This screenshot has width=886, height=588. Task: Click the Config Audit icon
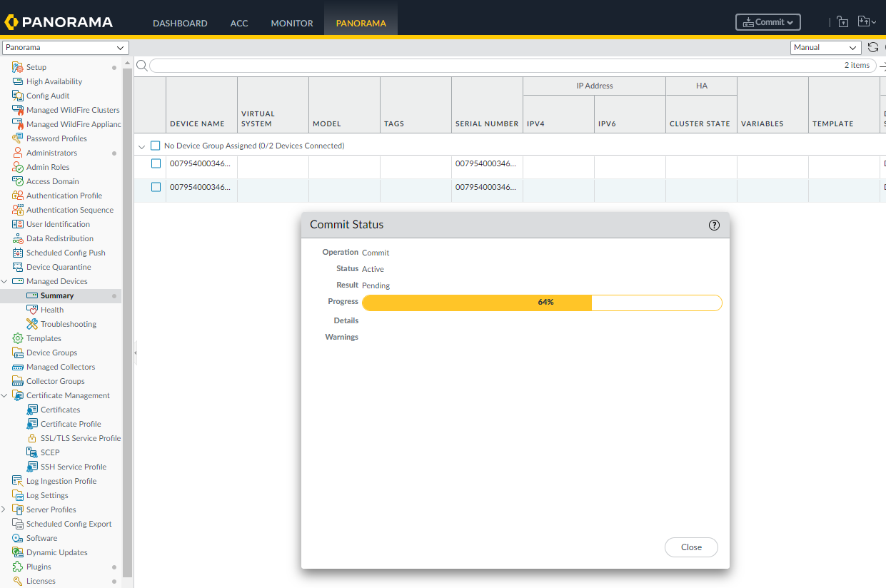18,96
